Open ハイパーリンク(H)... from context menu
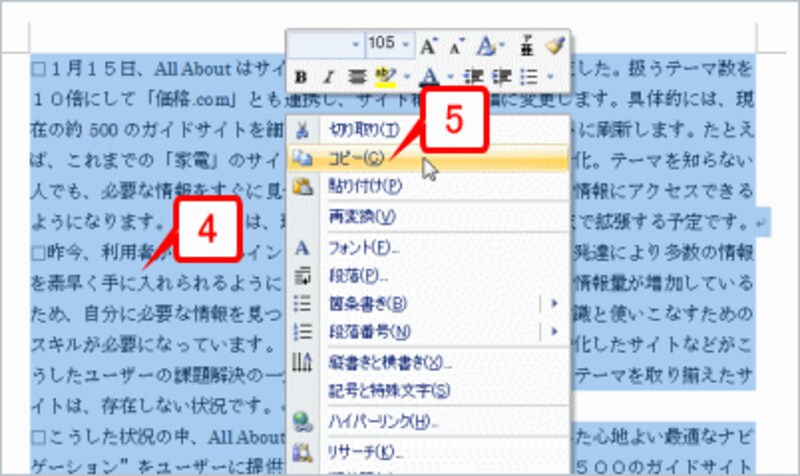This screenshot has height=476, width=800. pyautogui.click(x=429, y=421)
